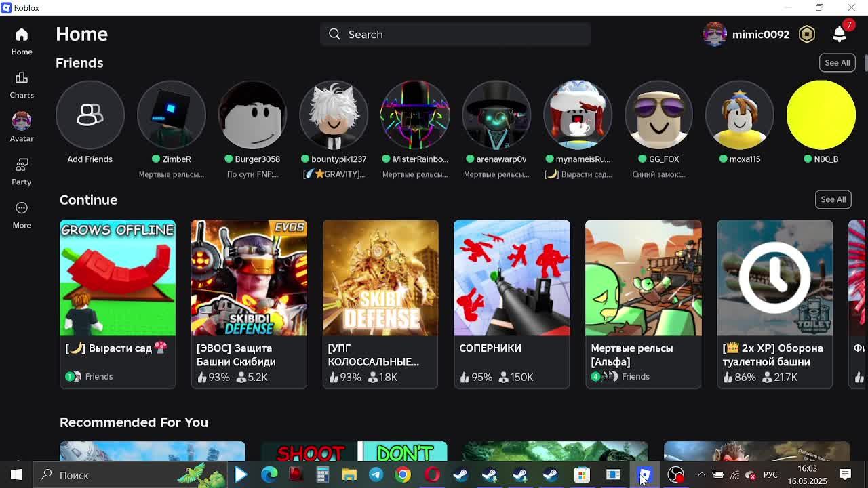The image size is (868, 488).
Task: Click the Мертвые рельсы [Альфа] title
Action: (632, 355)
